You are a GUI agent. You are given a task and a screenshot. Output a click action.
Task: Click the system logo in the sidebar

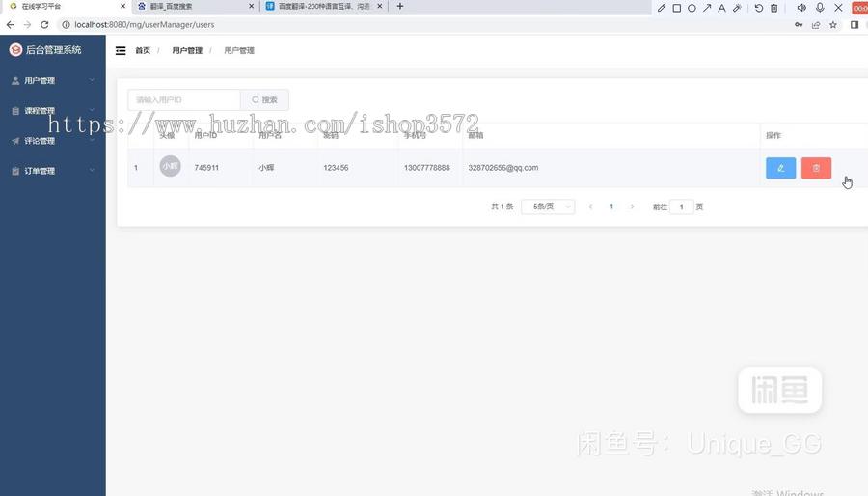15,50
